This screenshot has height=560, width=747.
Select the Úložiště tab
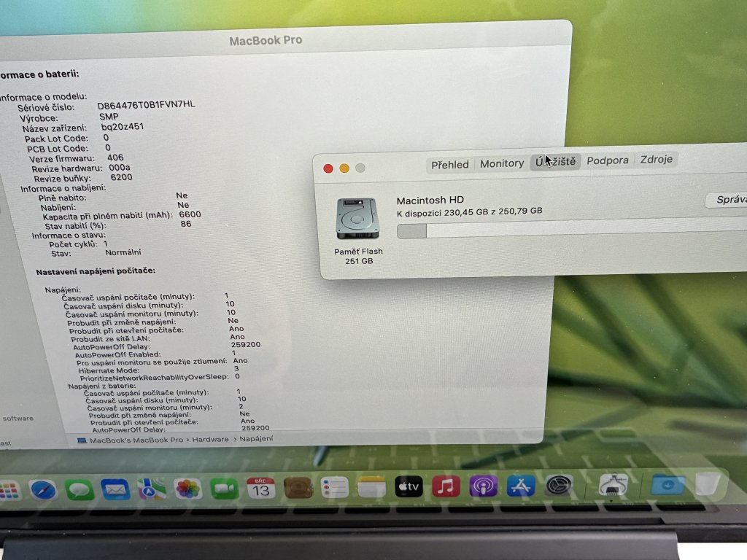tap(555, 162)
